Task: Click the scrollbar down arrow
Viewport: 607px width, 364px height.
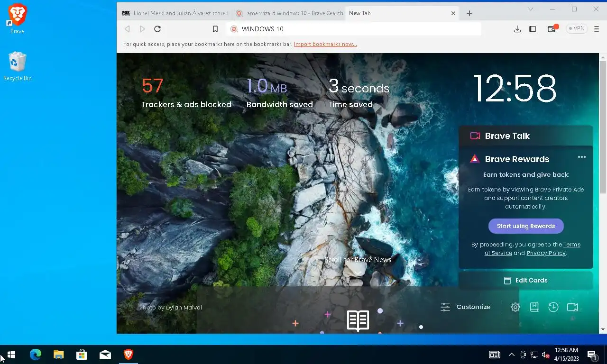Action: click(x=603, y=329)
